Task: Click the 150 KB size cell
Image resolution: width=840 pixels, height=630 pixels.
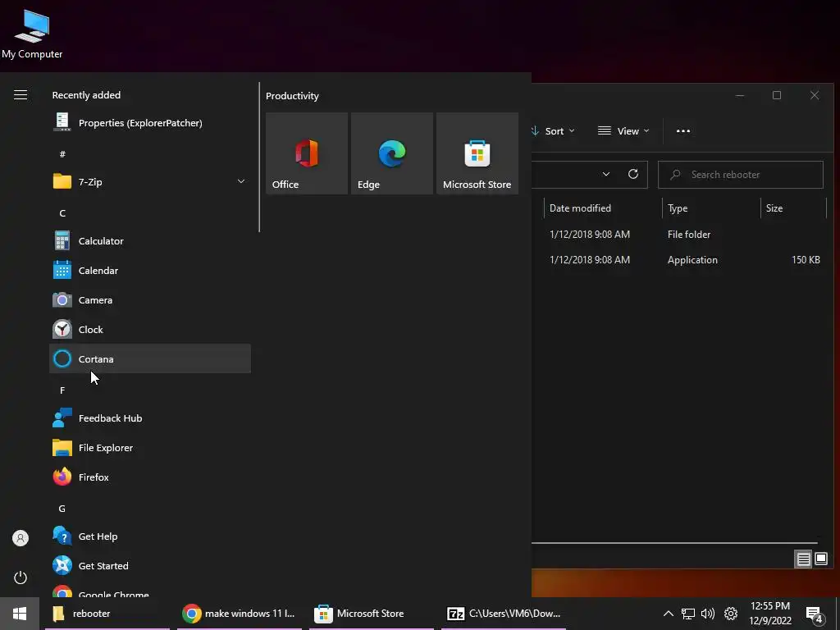Action: pyautogui.click(x=806, y=260)
